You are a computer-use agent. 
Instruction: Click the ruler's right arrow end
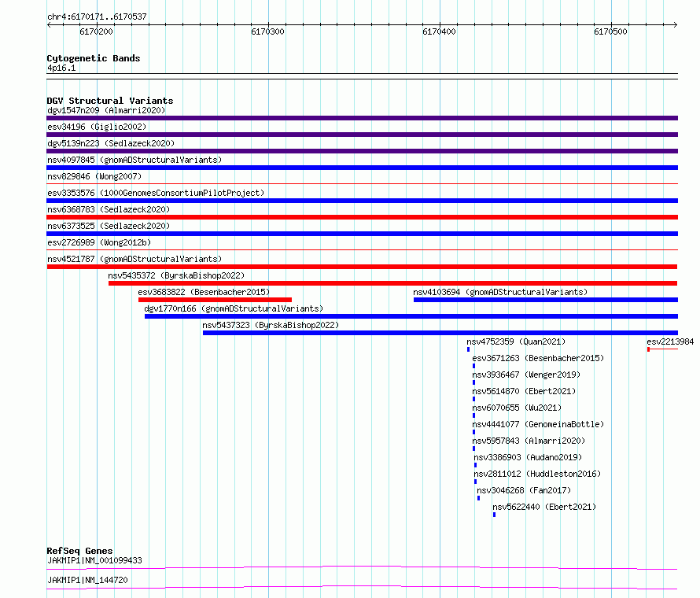[x=676, y=24]
